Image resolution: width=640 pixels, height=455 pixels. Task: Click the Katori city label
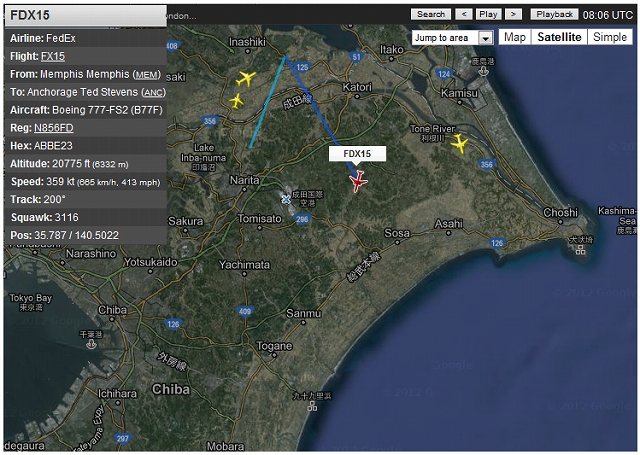coord(357,87)
